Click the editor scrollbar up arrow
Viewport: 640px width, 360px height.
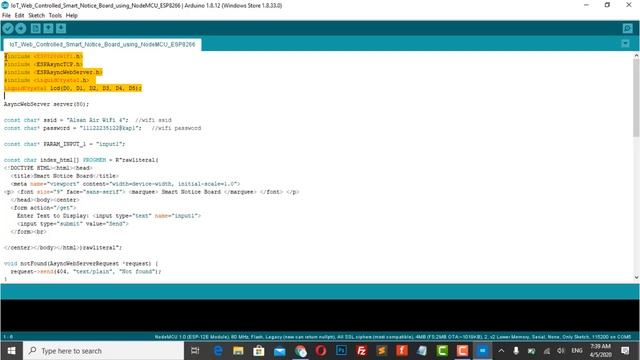click(x=636, y=56)
